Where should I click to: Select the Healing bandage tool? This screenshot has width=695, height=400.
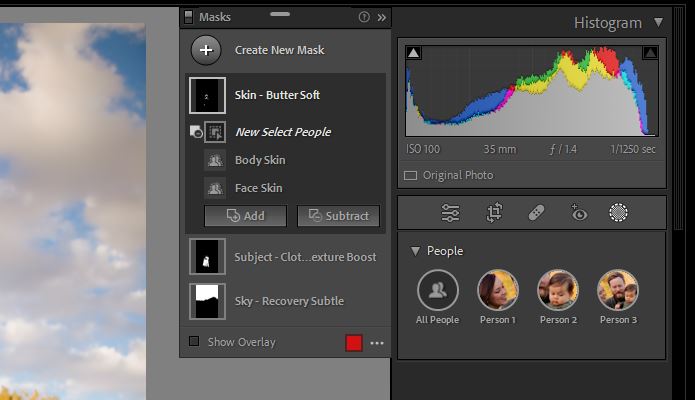pos(537,212)
